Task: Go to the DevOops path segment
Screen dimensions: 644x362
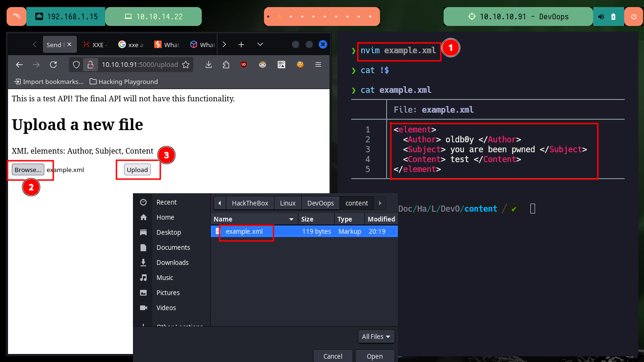Action: pyautogui.click(x=321, y=203)
